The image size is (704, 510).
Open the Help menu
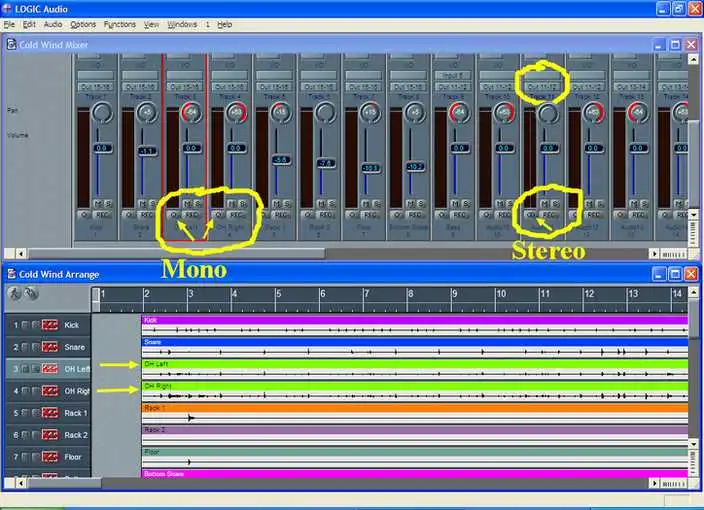pyautogui.click(x=224, y=24)
